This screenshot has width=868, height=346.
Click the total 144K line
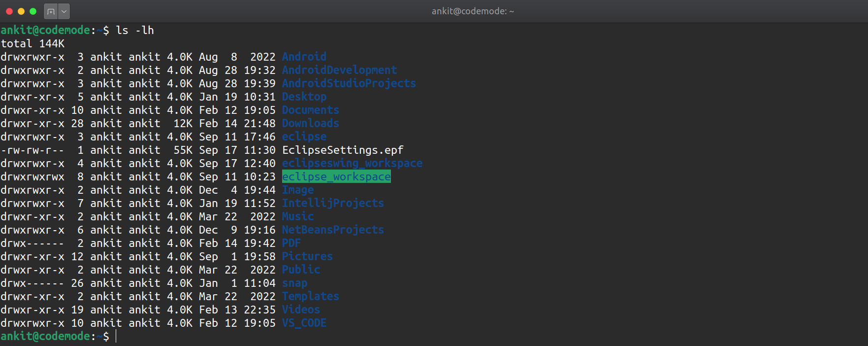32,43
